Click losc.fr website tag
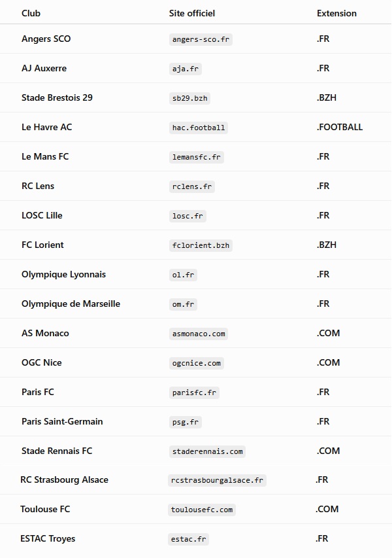The height and width of the screenshot is (558, 392). (x=188, y=216)
